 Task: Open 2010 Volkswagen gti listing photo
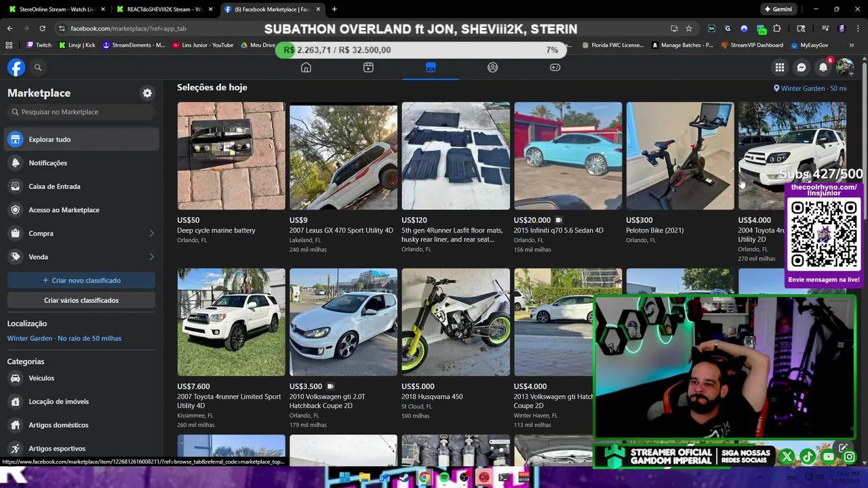[x=343, y=322]
